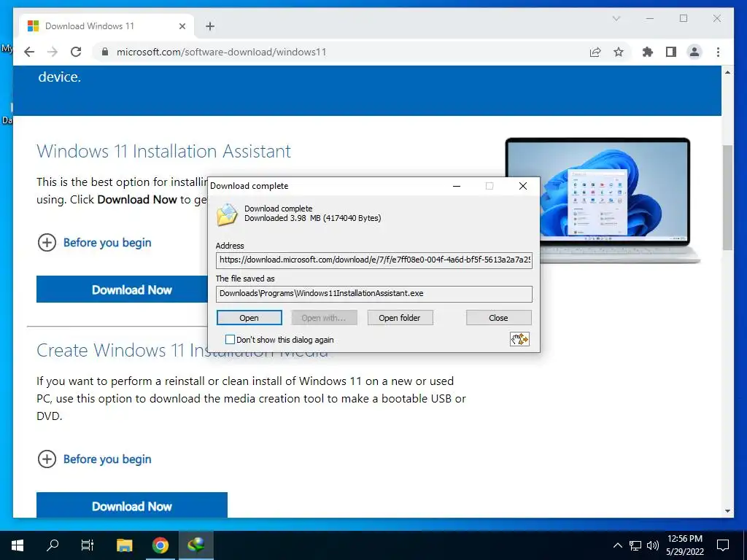Switch to Chrome from the taskbar

160,545
